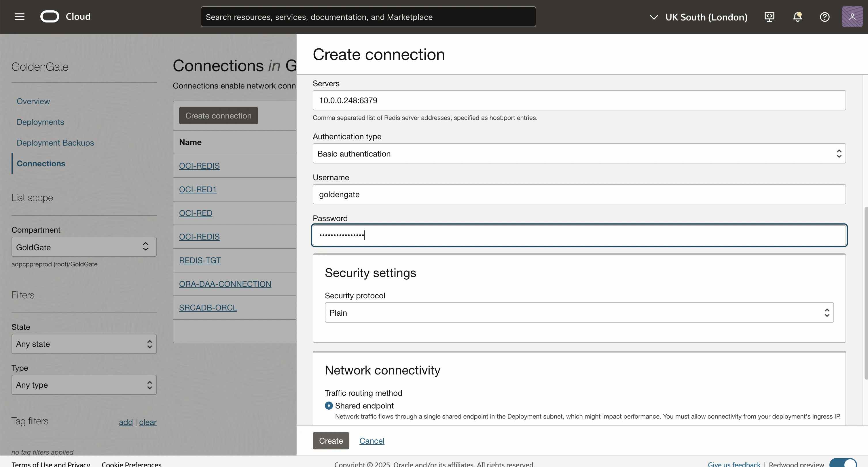The image size is (868, 467).
Task: Open the REDIS-TGT connection link
Action: [200, 260]
